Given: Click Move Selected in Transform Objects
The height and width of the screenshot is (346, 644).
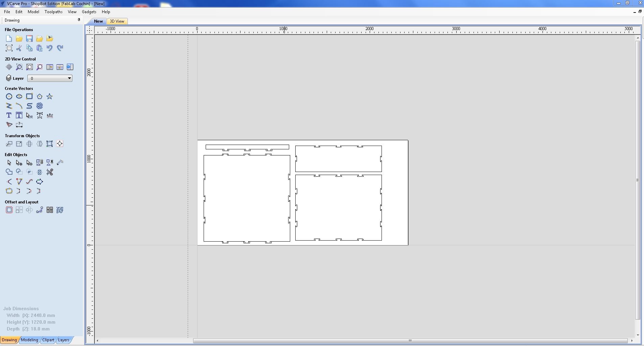Looking at the screenshot, I should click(x=9, y=144).
